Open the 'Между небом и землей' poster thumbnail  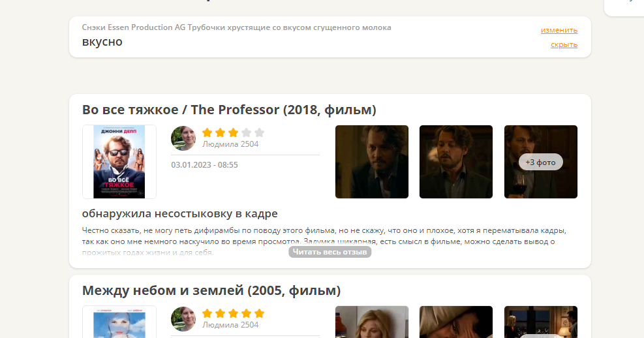119,322
